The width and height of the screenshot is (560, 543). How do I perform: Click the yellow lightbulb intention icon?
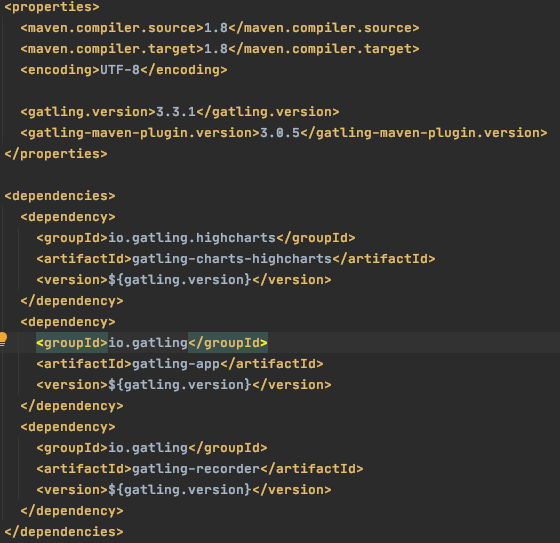(x=3, y=339)
